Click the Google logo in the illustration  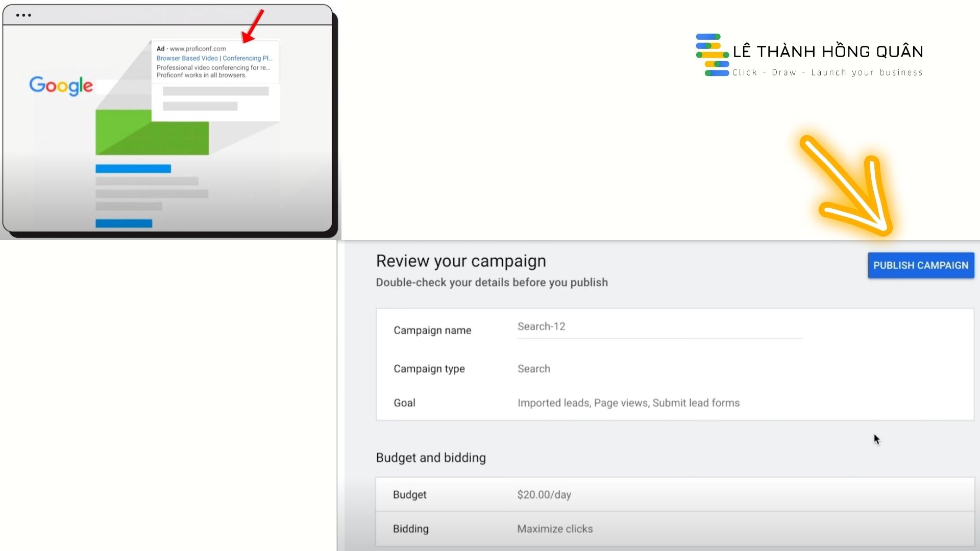point(61,86)
